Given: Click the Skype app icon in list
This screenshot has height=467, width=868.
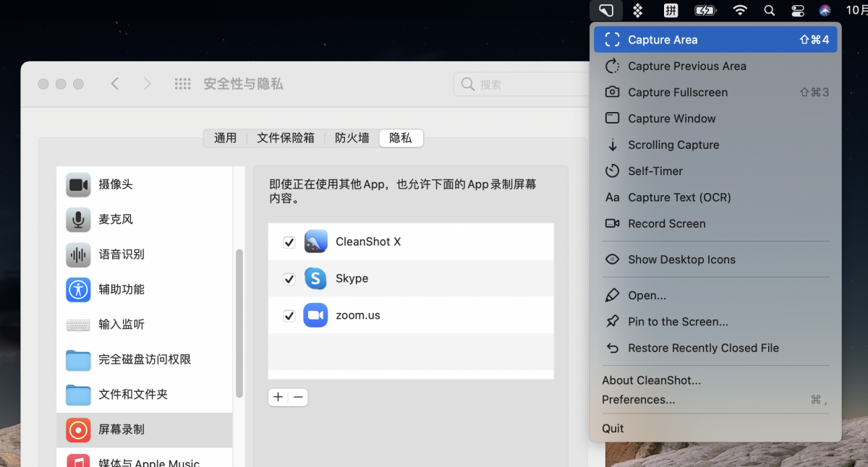Looking at the screenshot, I should 316,278.
